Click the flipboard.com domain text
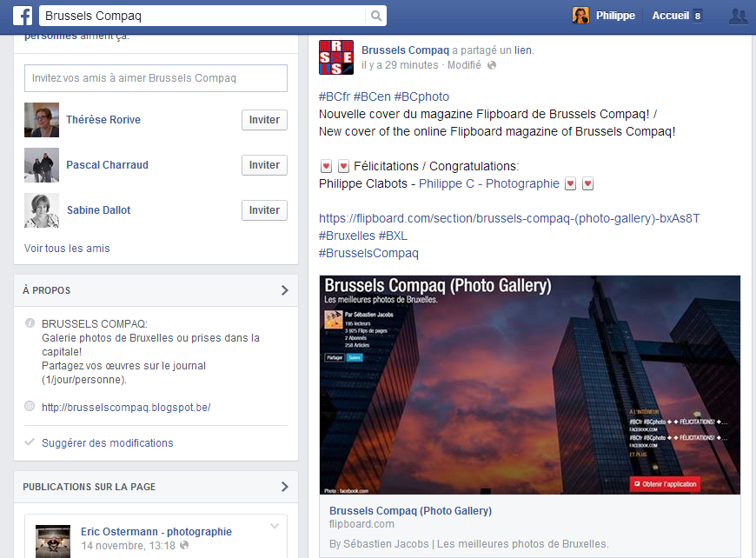The height and width of the screenshot is (558, 756). coord(361,524)
